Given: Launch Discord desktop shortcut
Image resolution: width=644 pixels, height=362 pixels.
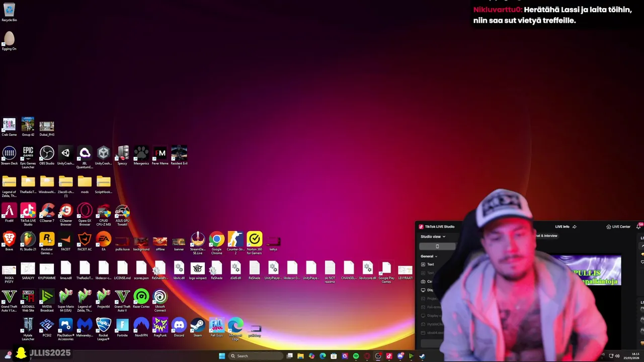Looking at the screenshot, I should coord(179,327).
